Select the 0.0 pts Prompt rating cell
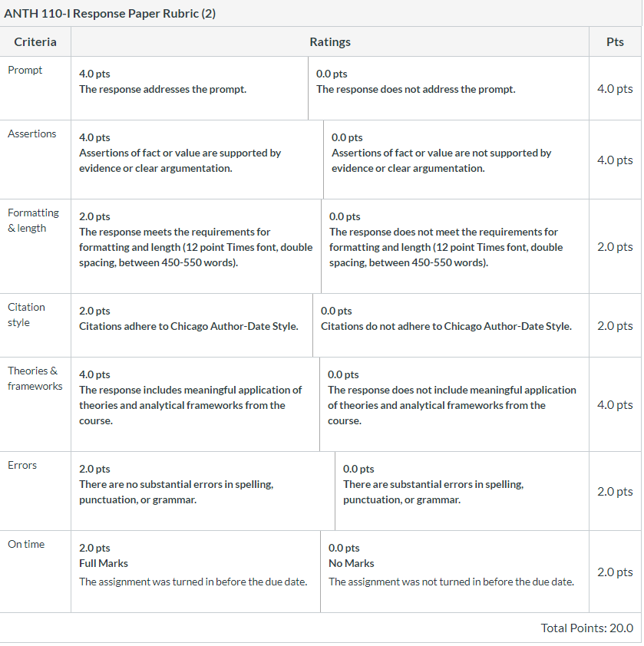The width and height of the screenshot is (644, 646). 448,88
